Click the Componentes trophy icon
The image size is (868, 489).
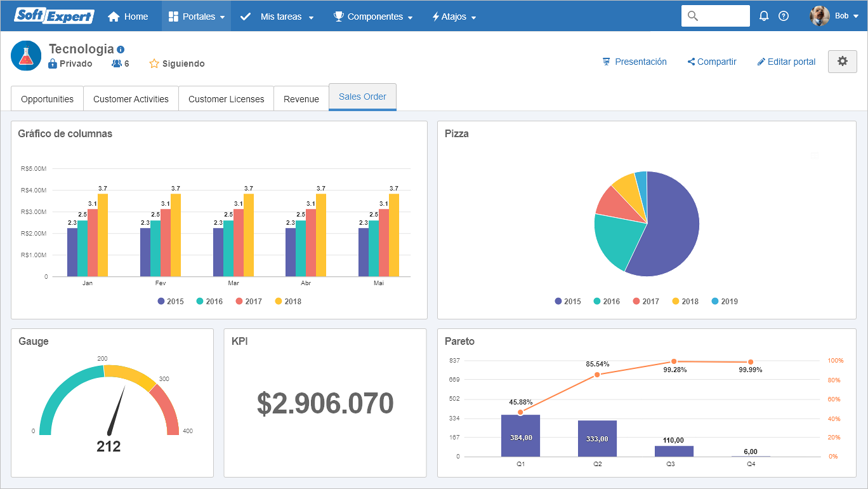pos(339,17)
